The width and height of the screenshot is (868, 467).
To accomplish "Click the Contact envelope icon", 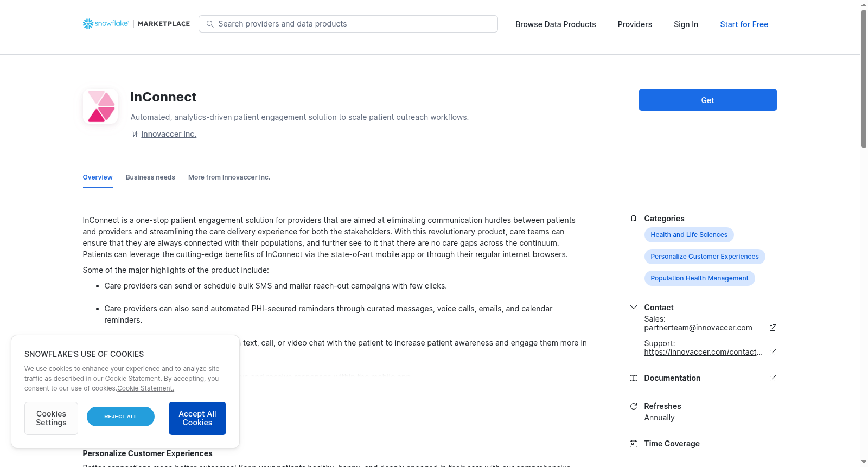I will tap(634, 308).
